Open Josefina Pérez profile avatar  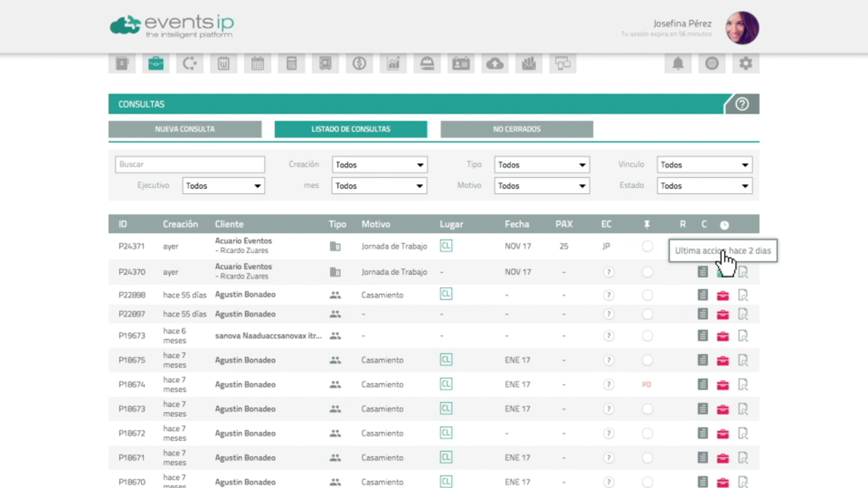[742, 28]
